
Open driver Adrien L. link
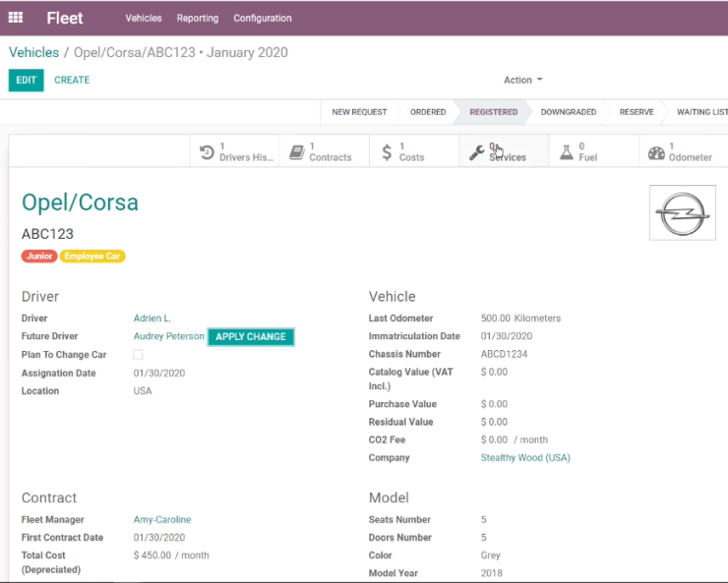coord(152,319)
